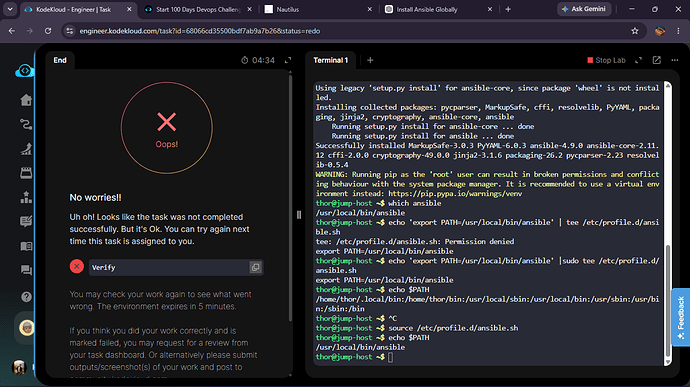This screenshot has width=690, height=387.
Task: Click the last terminal prompt cursor
Action: coord(390,357)
